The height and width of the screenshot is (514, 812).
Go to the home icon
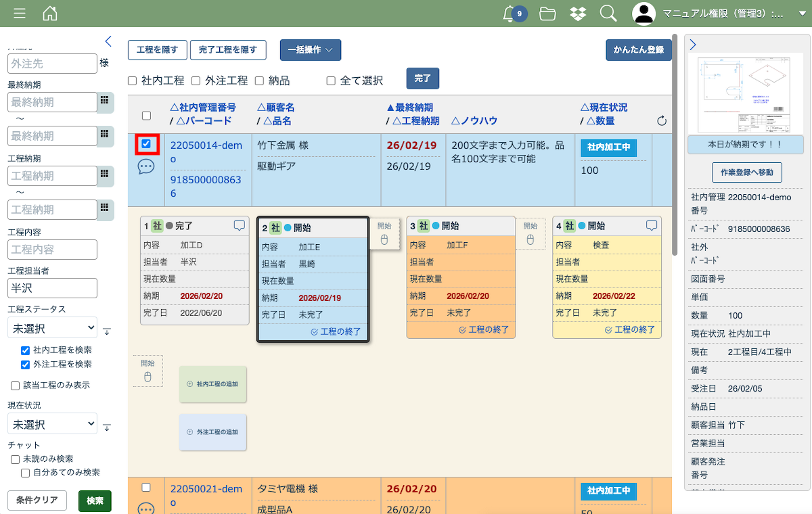click(x=50, y=14)
